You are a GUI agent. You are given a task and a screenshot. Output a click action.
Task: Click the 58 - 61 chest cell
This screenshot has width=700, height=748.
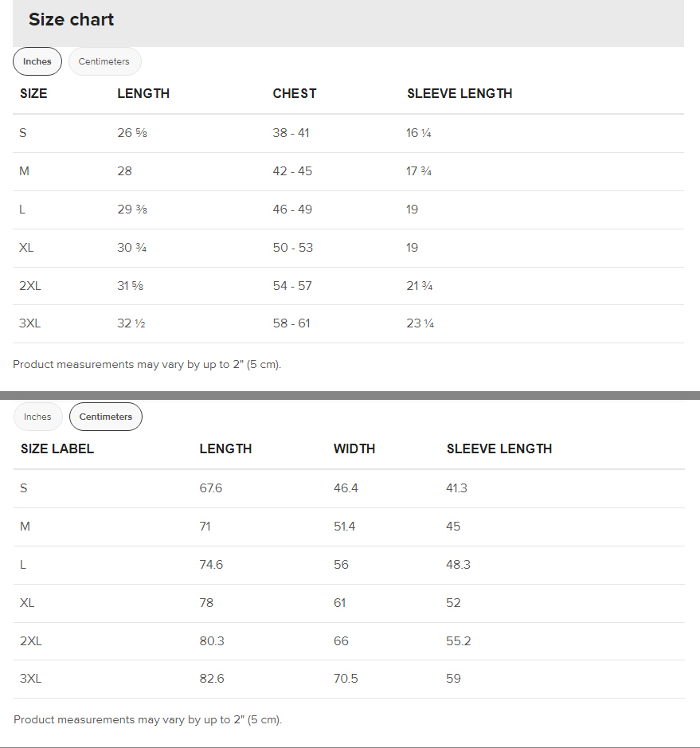pos(291,323)
